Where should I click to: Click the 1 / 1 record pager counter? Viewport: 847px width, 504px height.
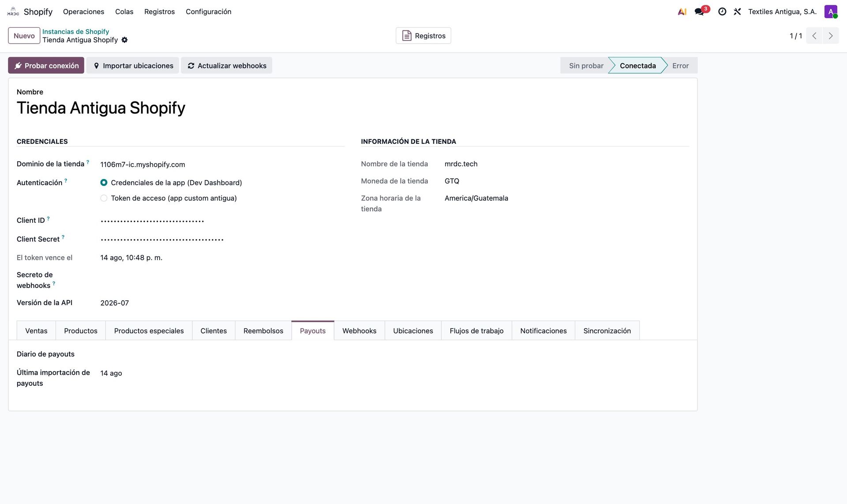(x=796, y=36)
